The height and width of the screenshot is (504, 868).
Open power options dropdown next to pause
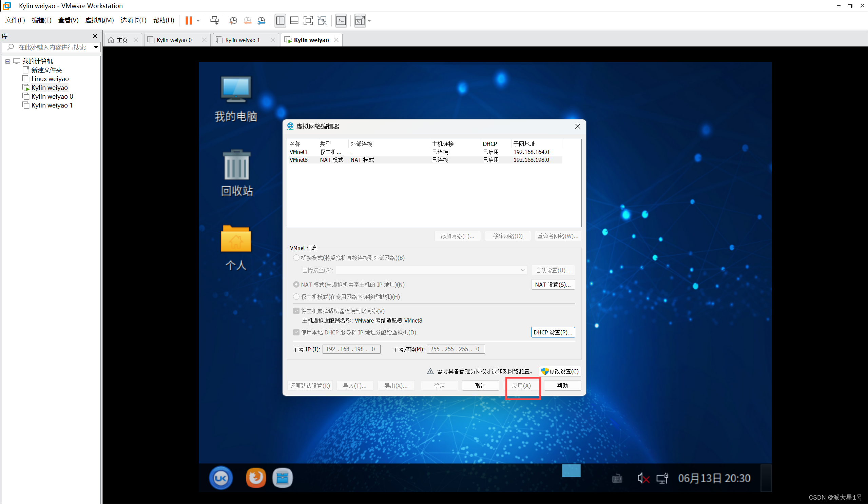pos(198,21)
